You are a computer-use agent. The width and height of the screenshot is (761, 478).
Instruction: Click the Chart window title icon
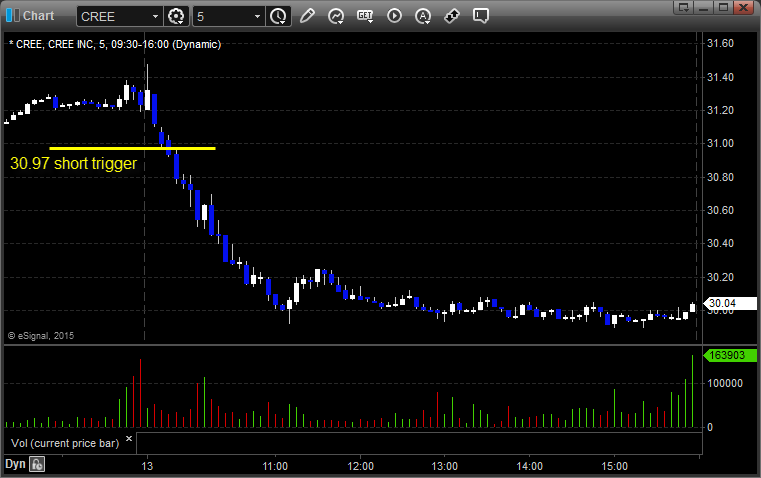click(x=12, y=16)
